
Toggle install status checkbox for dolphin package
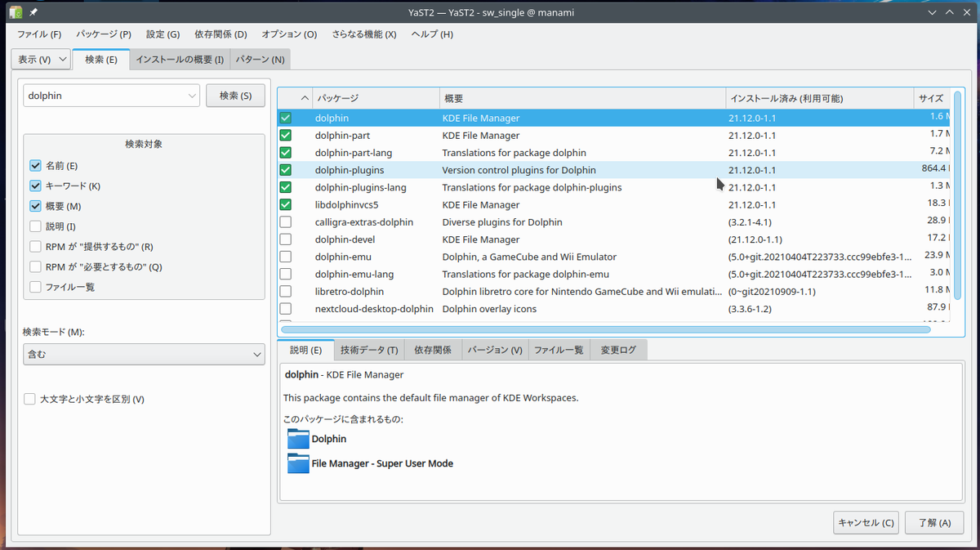click(x=285, y=118)
